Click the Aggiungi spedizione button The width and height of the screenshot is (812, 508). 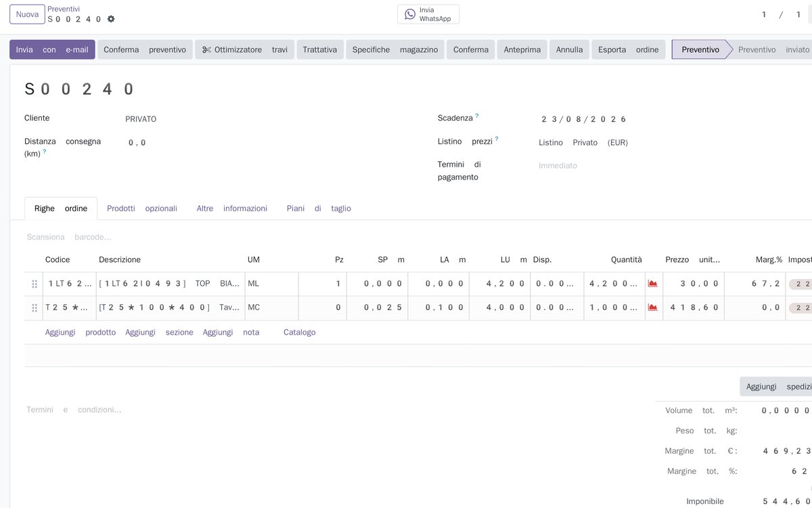pos(776,387)
